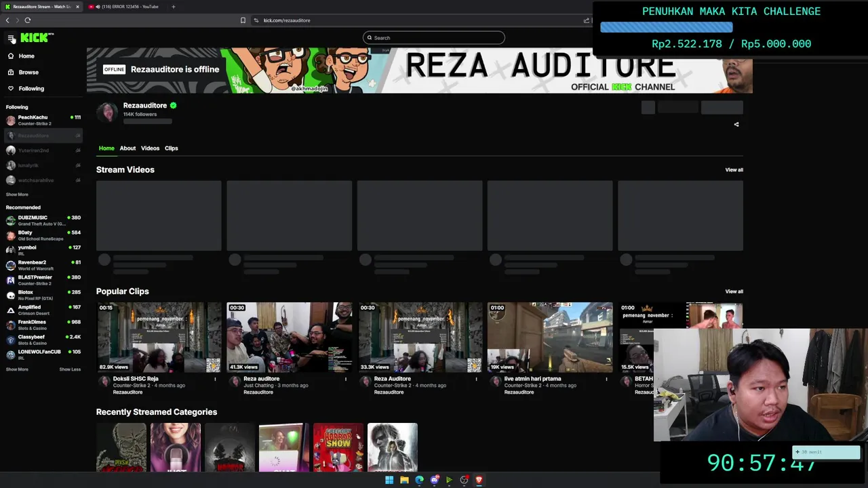
Task: Select the channel Home tab
Action: [106, 148]
